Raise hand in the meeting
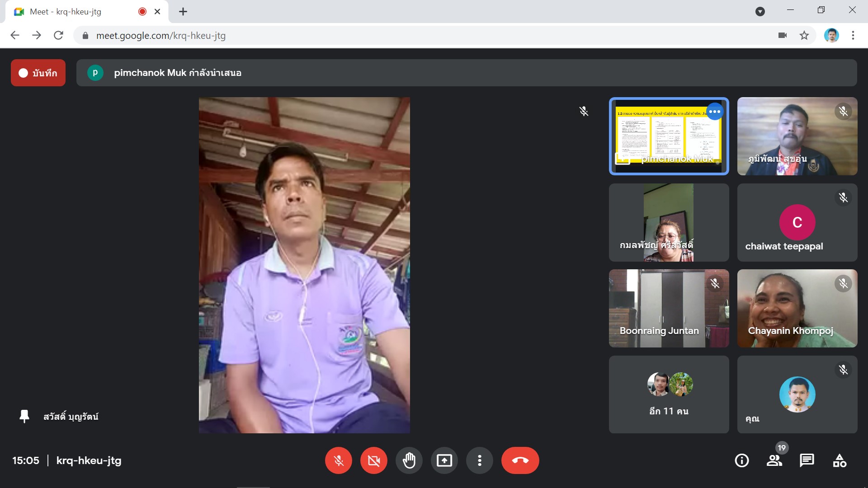Image resolution: width=868 pixels, height=488 pixels. 409,460
